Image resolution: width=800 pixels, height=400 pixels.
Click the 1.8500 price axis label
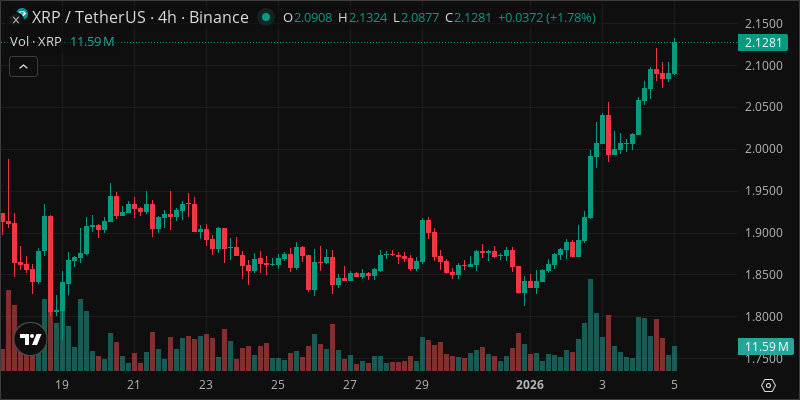click(x=763, y=275)
